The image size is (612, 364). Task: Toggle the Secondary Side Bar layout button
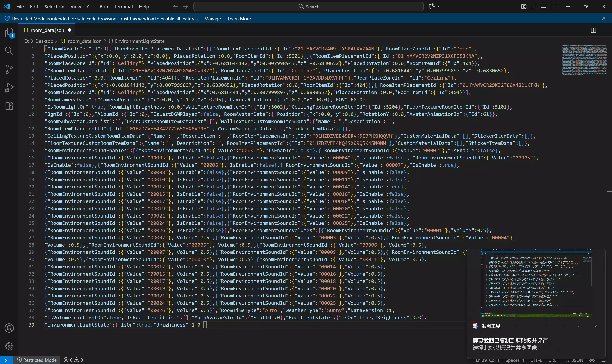coord(553,7)
